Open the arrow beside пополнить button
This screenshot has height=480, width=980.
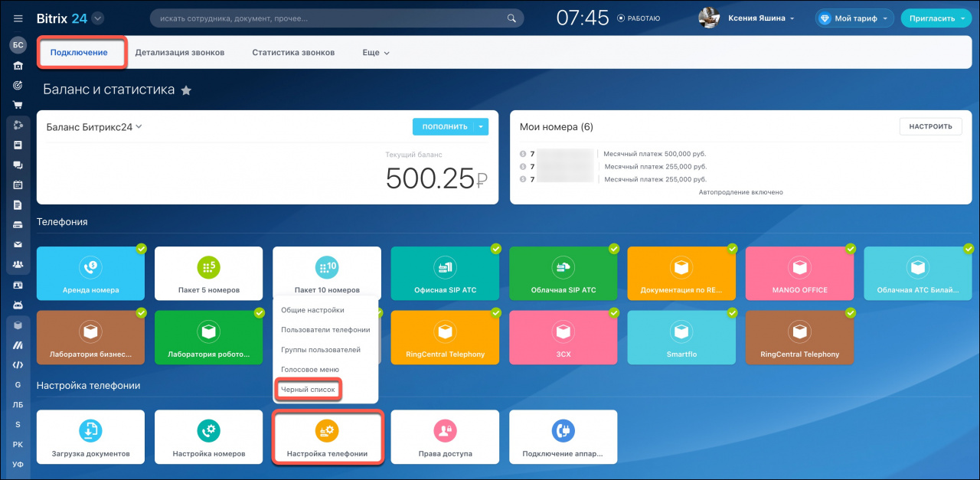tap(481, 127)
